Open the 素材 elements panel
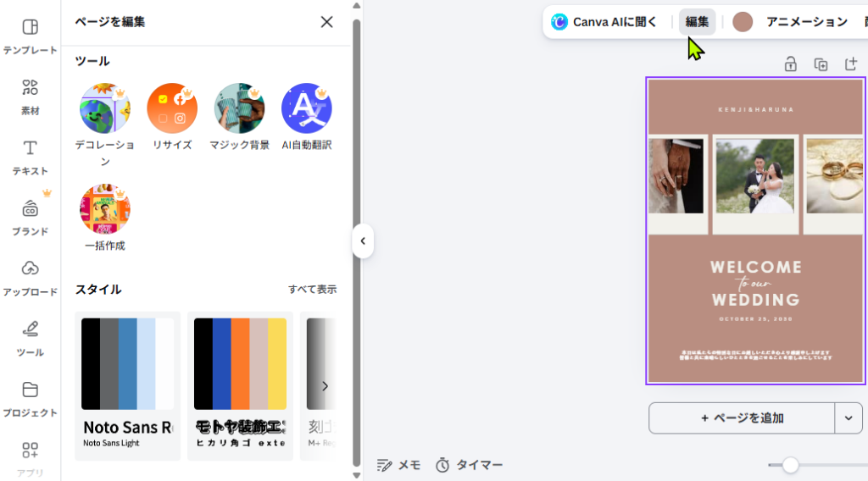 (x=30, y=97)
